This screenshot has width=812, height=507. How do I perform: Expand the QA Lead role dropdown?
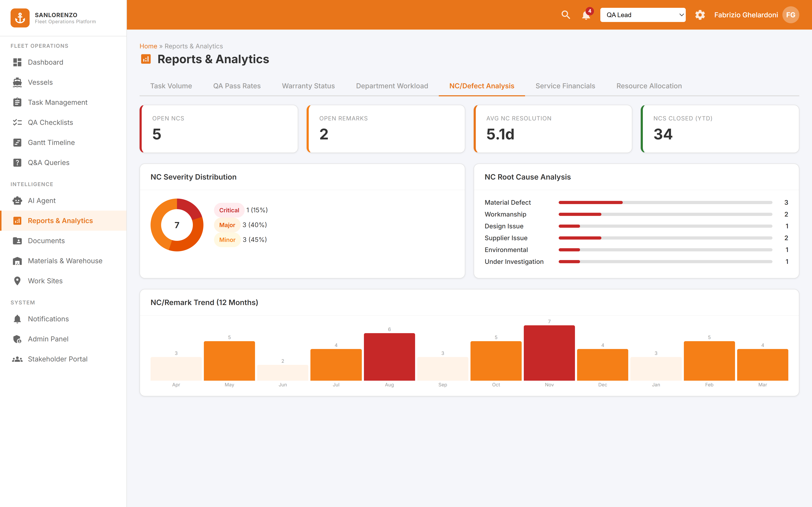[x=643, y=15]
